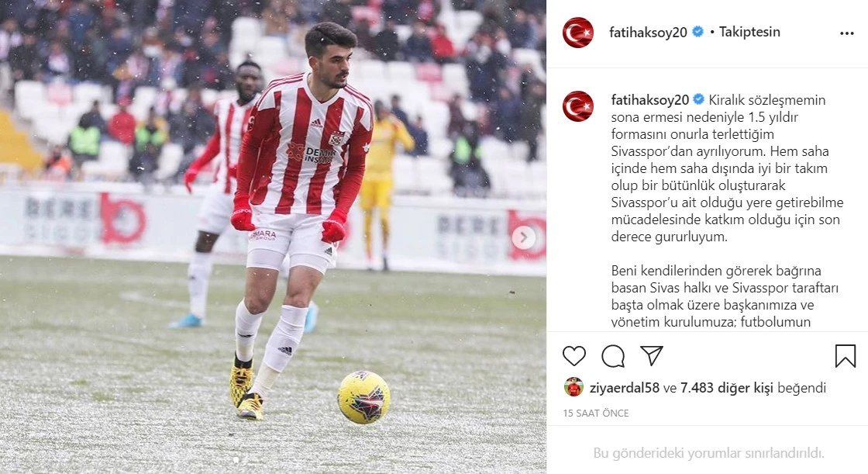Click the 15 SAAT ÖNCE timestamp
868x474 pixels.
[x=596, y=413]
